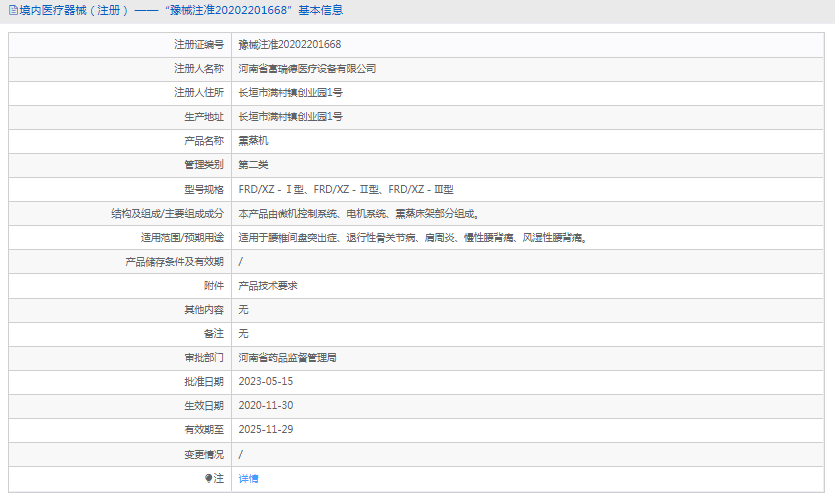Viewport: 835px width, 500px height.
Task: Select the 无 value in 其他内容 row
Action: 243,310
